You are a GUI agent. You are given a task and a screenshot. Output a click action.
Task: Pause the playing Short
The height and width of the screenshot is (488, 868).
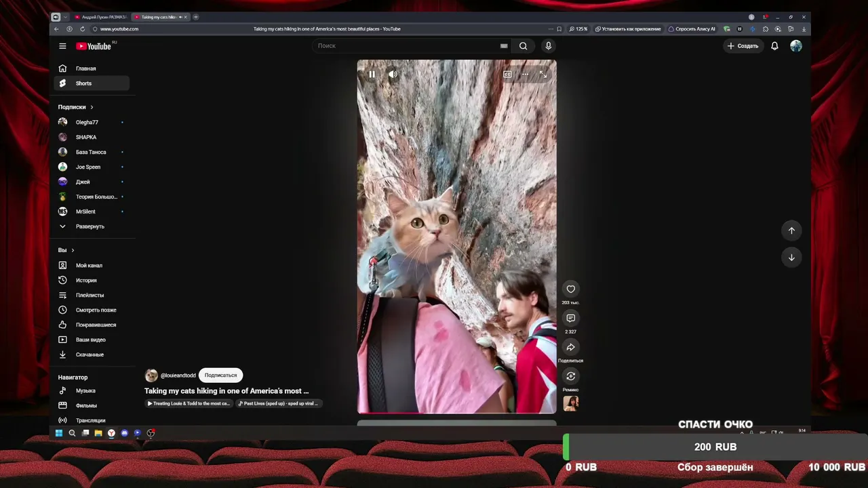[372, 75]
